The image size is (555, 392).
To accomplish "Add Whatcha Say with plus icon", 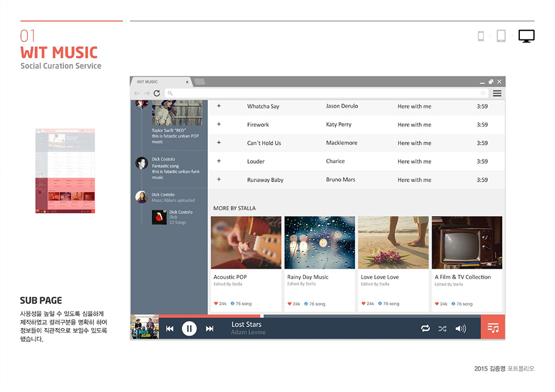I will click(219, 106).
